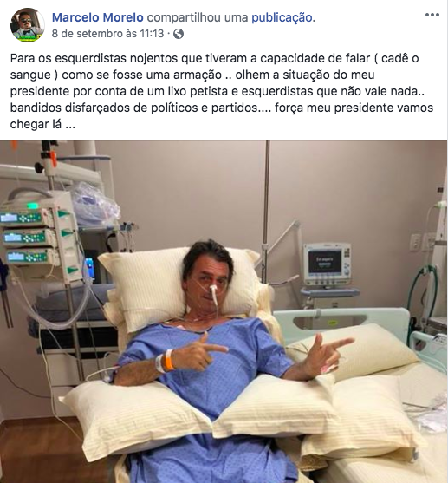The image size is (448, 483).
Task: Click the wall power outlet in the photo
Action: tap(416, 243)
